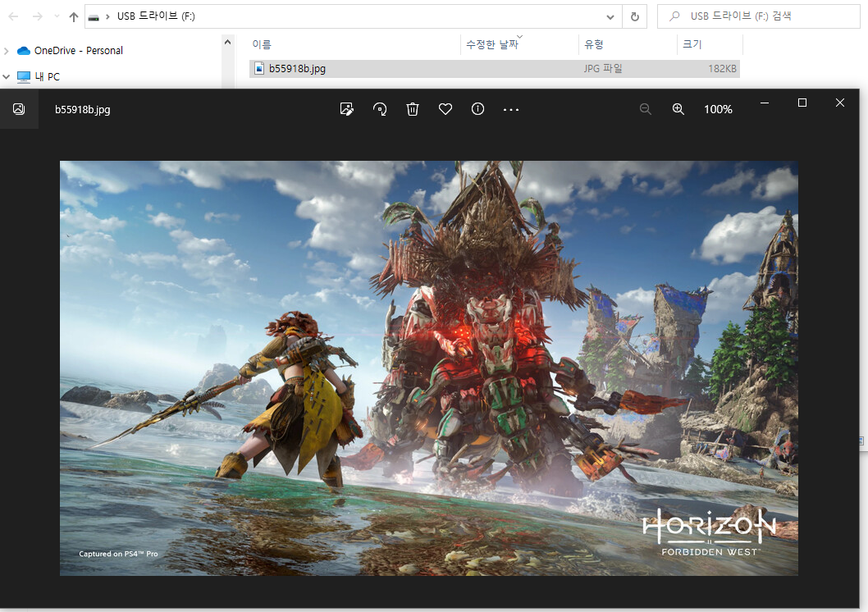The height and width of the screenshot is (612, 868).
Task: Sort by the 이름 column header
Action: click(262, 44)
